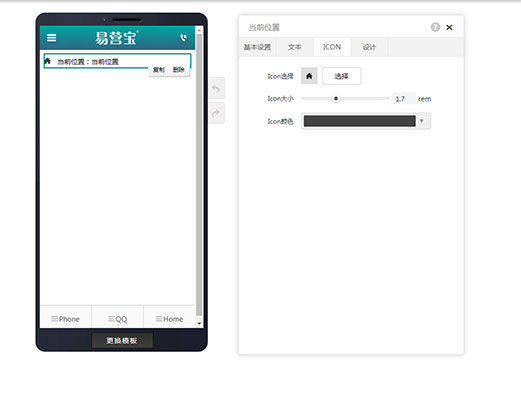This screenshot has width=521, height=393.
Task: Click the redo arrow icon
Action: [216, 114]
